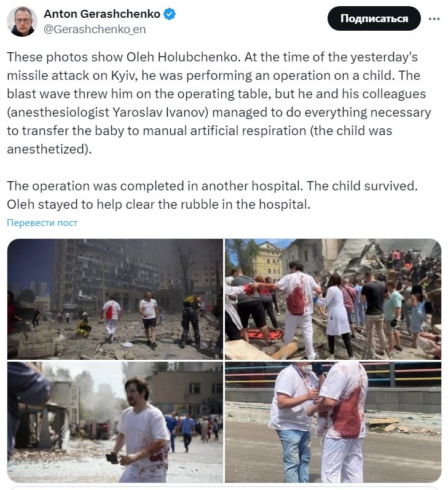Click the word Kyiv in the post

click(x=124, y=76)
